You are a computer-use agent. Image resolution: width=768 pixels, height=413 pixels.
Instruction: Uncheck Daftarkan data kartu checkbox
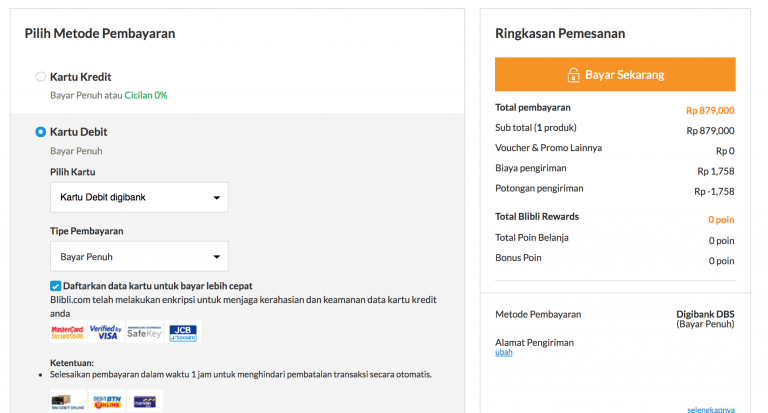tap(56, 286)
